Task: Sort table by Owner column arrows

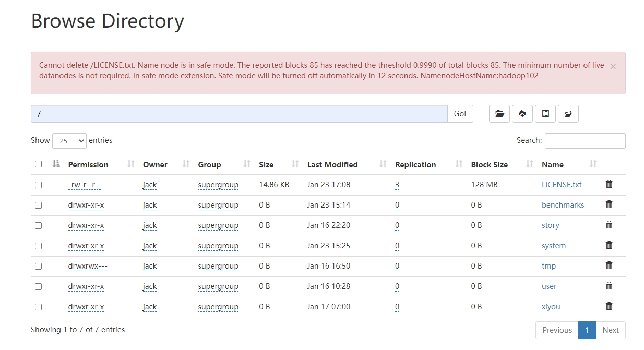Action: coord(186,164)
